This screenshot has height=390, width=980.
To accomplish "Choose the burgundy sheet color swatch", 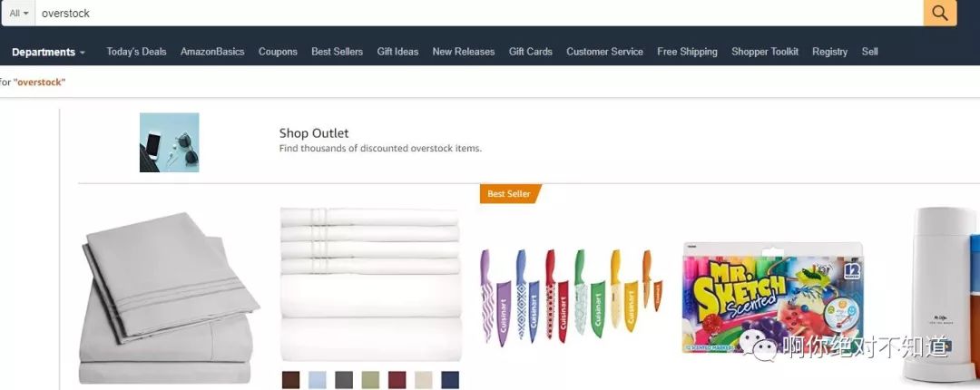I will (397, 380).
